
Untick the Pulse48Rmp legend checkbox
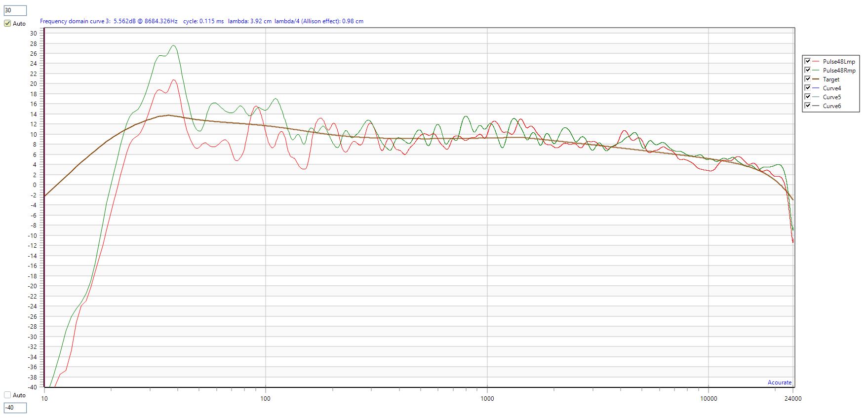tap(808, 70)
